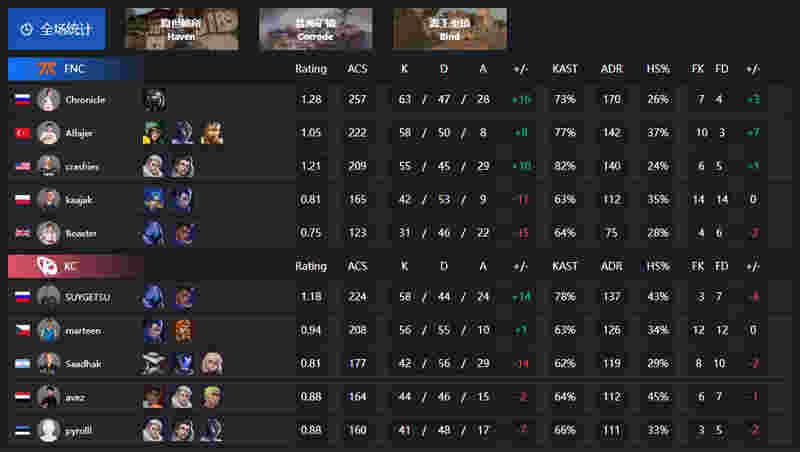Sort FNC table by ACS header
Viewport: 800px width, 452px height.
click(357, 68)
